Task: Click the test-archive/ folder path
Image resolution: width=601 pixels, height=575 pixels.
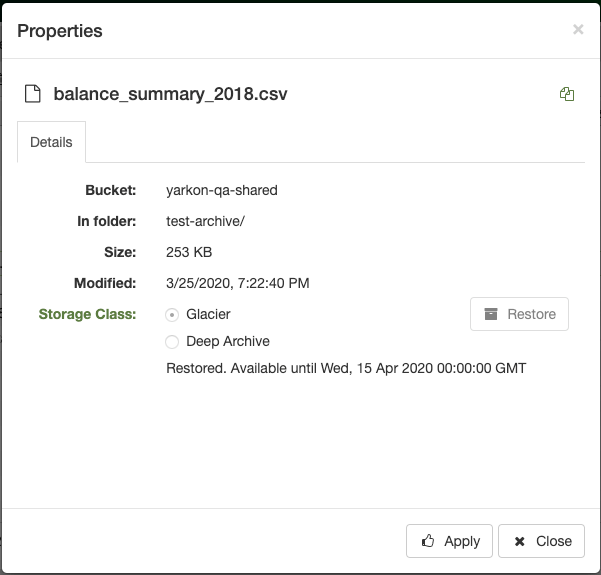Action: [x=205, y=221]
